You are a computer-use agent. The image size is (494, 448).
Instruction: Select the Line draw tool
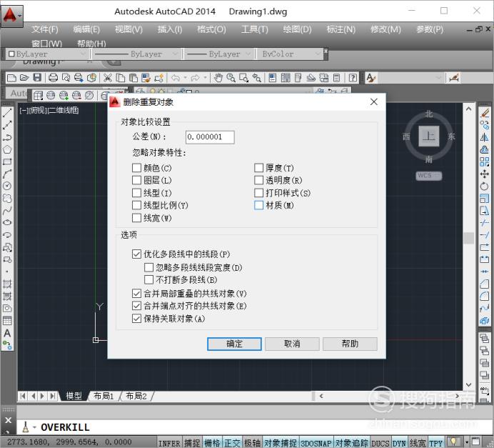(7, 113)
